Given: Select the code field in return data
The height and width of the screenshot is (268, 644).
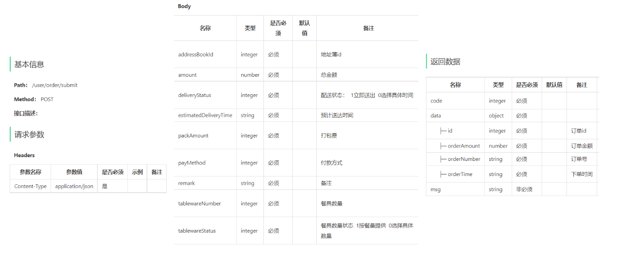Looking at the screenshot, I should [x=437, y=101].
